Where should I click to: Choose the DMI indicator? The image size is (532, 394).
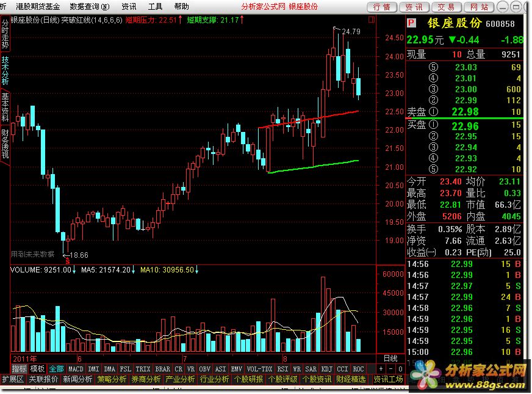pos(93,369)
